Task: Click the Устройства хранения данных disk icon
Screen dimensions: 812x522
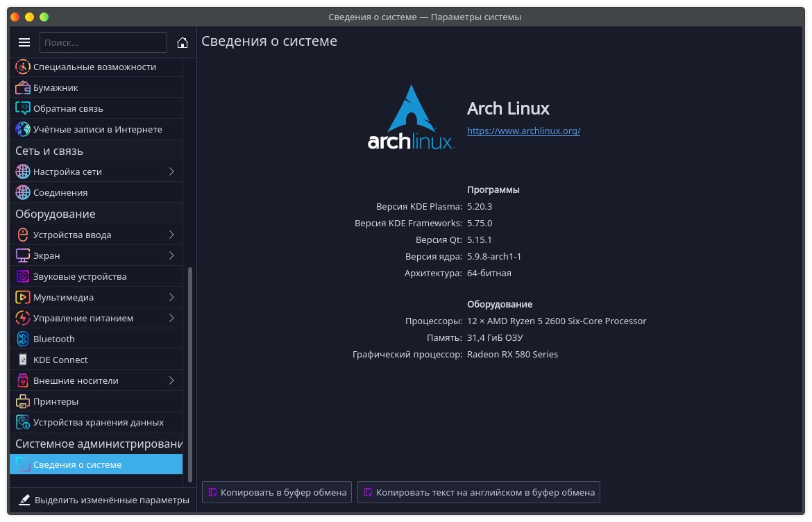Action: [x=22, y=422]
